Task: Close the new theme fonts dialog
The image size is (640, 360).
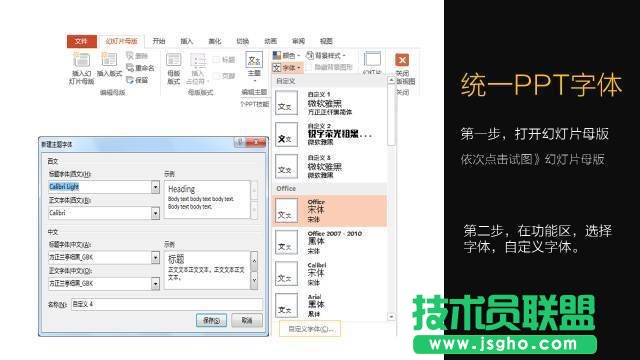Action: click(256, 142)
